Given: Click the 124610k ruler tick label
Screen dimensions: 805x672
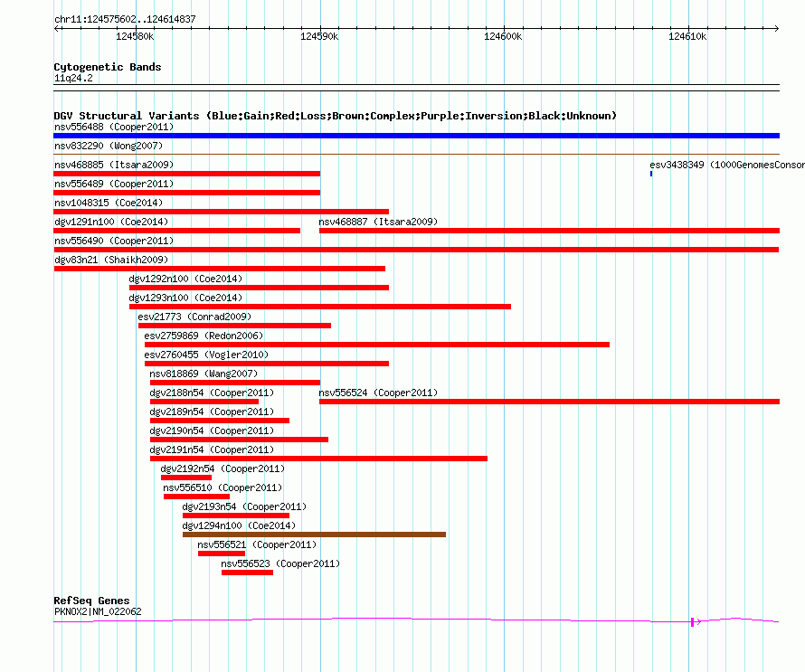Looking at the screenshot, I should [687, 36].
